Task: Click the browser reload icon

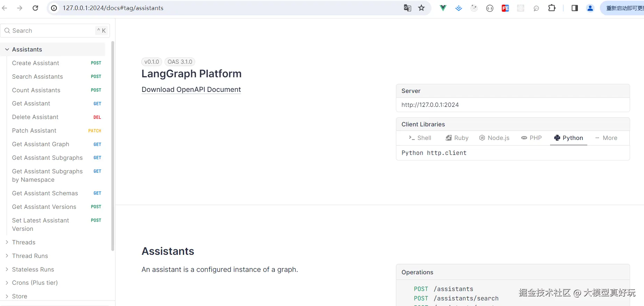Action: point(35,8)
